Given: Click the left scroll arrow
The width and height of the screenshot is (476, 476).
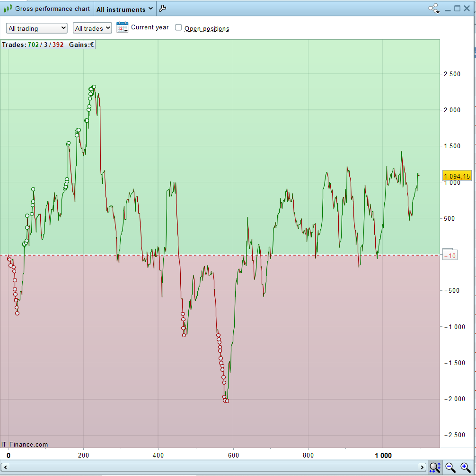Looking at the screenshot, I should (x=5, y=467).
